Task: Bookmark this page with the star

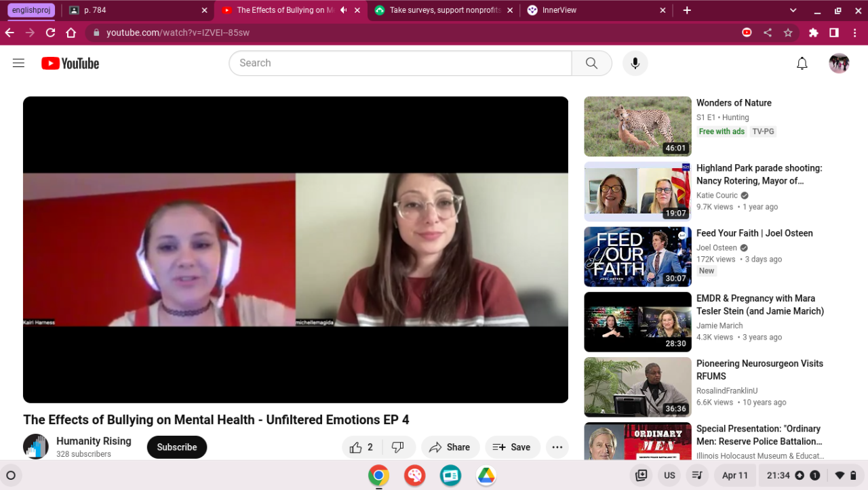Action: pos(788,33)
